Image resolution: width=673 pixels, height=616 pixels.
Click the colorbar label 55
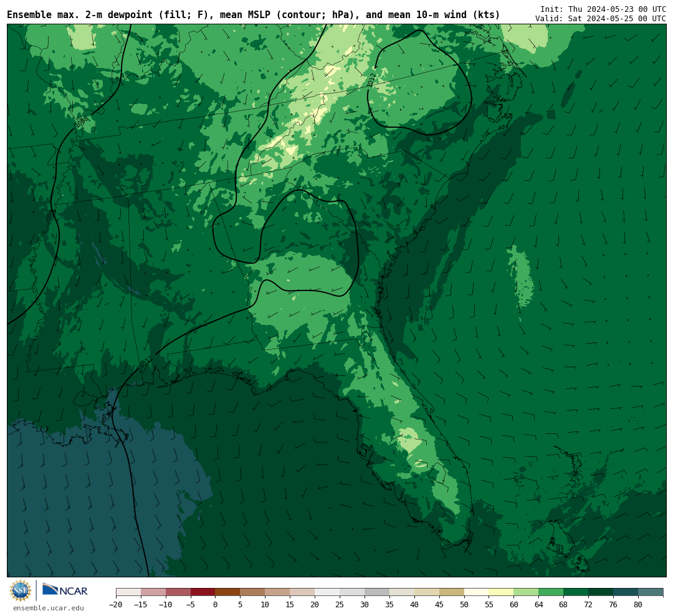click(x=489, y=605)
